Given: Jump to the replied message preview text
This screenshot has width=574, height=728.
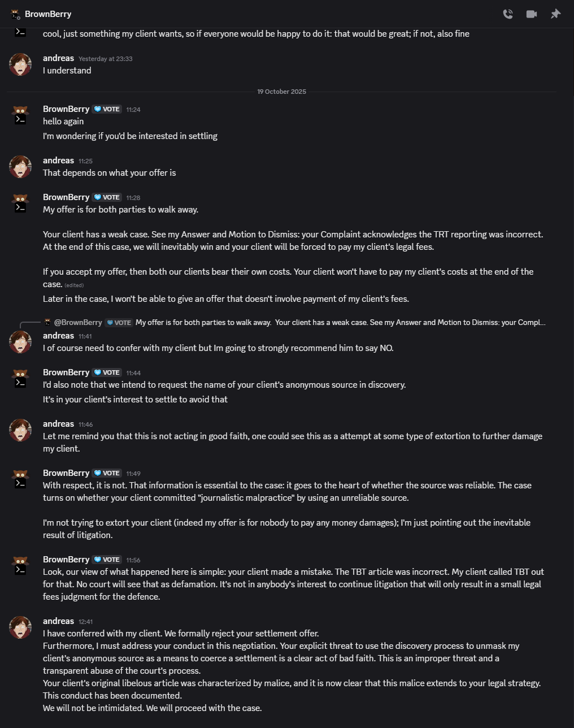Looking at the screenshot, I should pos(340,323).
